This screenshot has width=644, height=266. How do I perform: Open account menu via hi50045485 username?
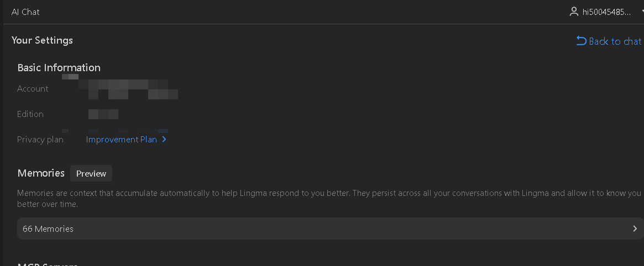pos(606,12)
